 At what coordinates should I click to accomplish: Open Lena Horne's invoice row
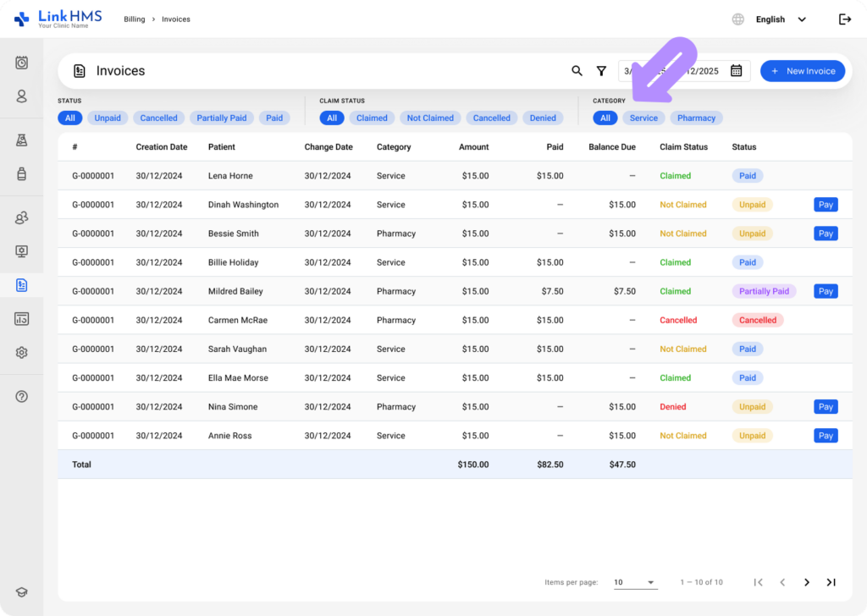(455, 176)
